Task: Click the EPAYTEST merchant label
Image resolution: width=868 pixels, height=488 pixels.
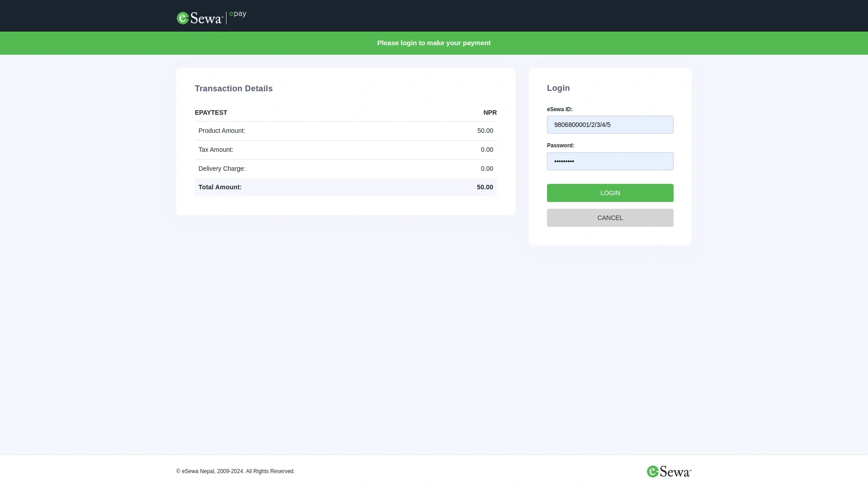Action: coord(211,113)
